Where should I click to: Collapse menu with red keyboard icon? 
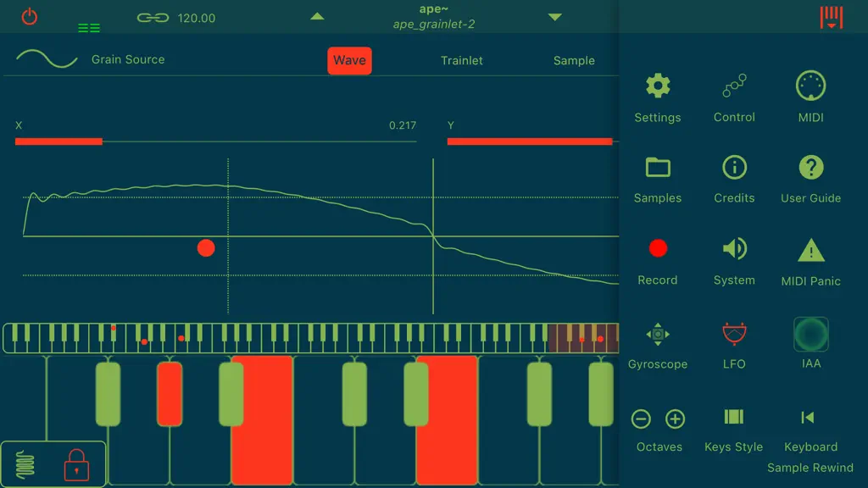tap(832, 18)
